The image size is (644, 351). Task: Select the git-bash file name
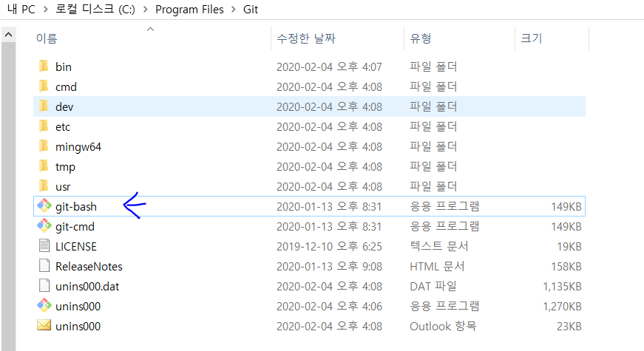point(76,206)
